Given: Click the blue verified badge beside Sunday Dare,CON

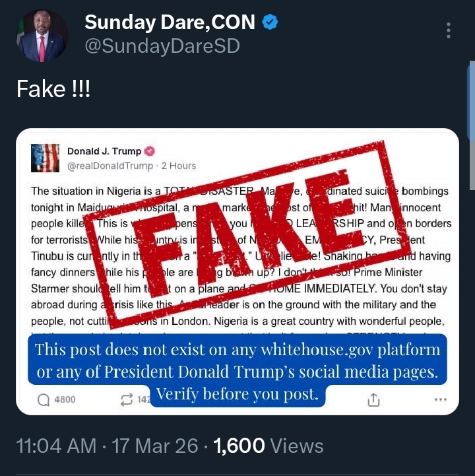Looking at the screenshot, I should [x=270, y=22].
